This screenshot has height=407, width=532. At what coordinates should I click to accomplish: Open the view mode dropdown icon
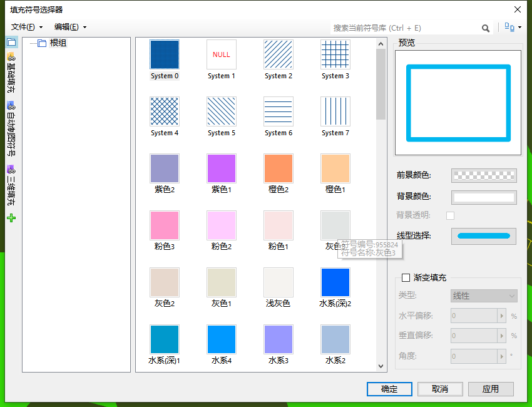point(513,27)
